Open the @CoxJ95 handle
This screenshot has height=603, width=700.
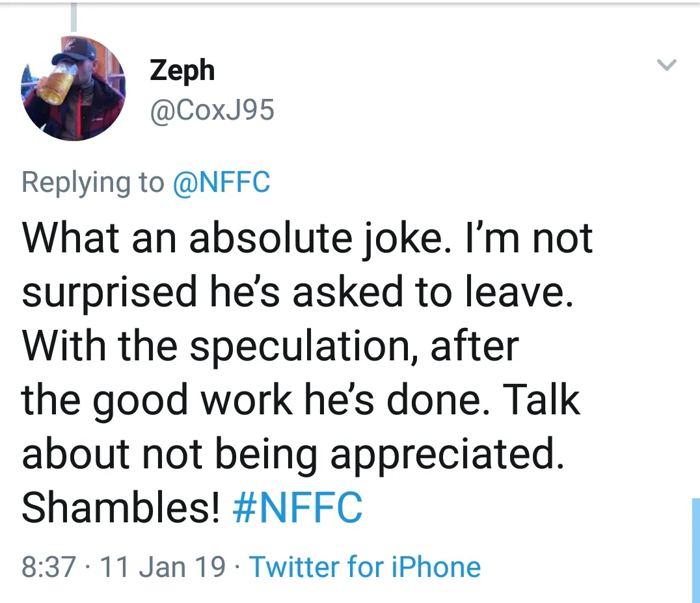[x=212, y=111]
